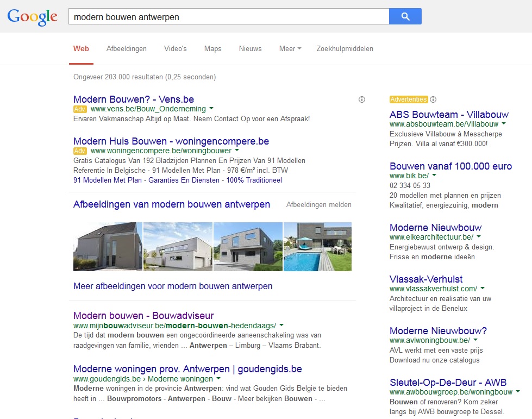532x419 pixels.
Task: Open the grey cubic house thumbnail
Action: (248, 247)
